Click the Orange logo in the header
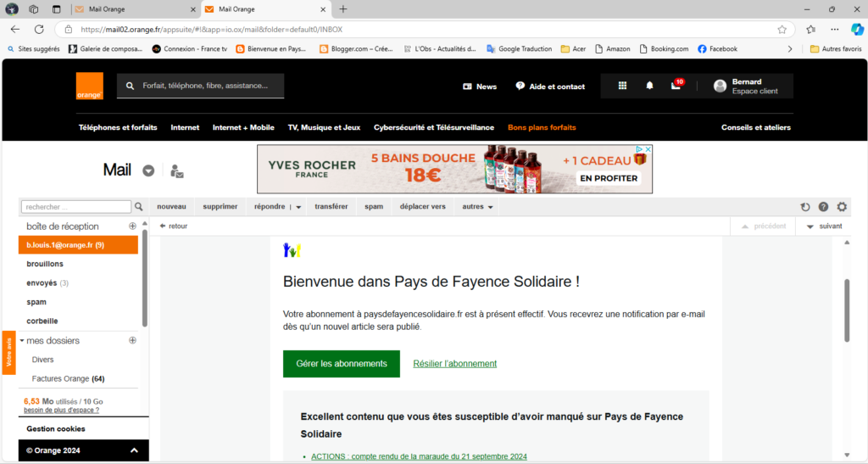Image resolution: width=868 pixels, height=464 pixels. pos(89,86)
